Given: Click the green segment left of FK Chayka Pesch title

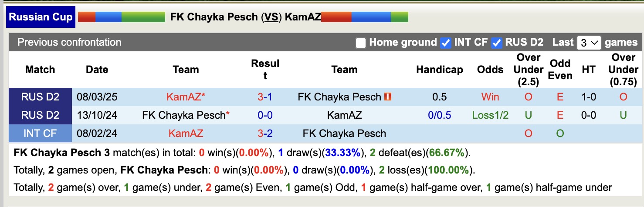Looking at the screenshot, I should [143, 17].
